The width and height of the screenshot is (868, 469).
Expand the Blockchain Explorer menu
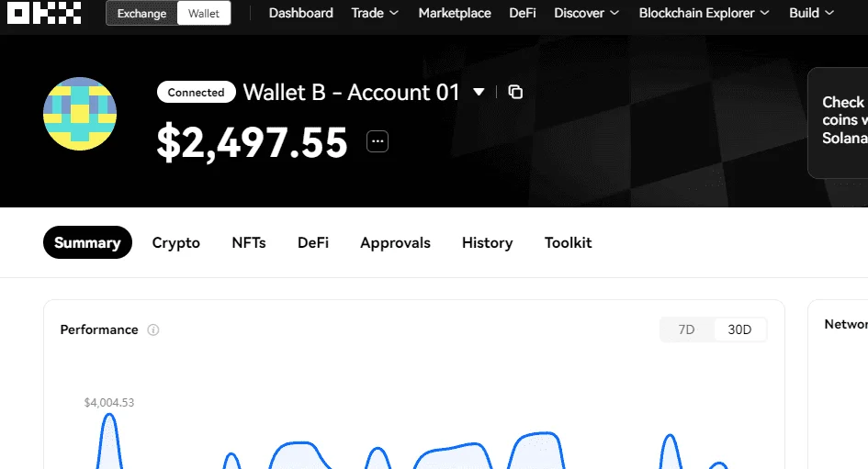(705, 13)
